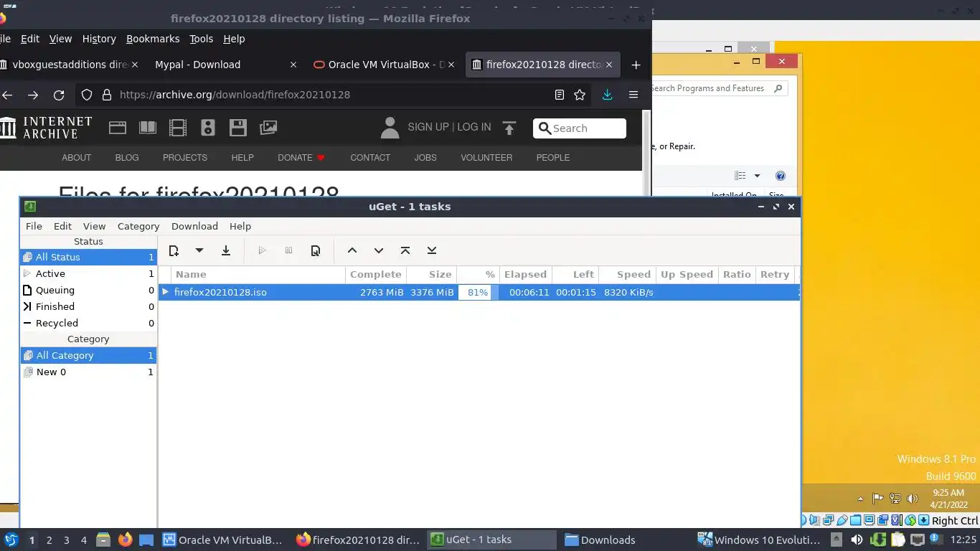Open view options dropdown in Programs window
The image size is (980, 551).
point(757,176)
